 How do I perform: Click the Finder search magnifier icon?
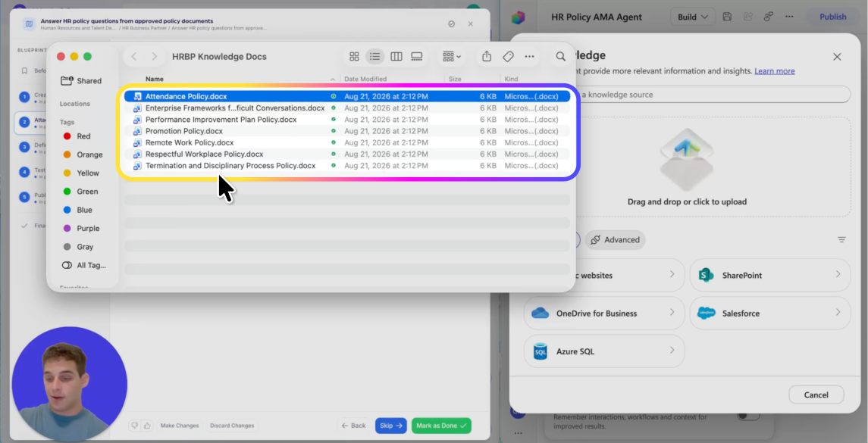561,56
